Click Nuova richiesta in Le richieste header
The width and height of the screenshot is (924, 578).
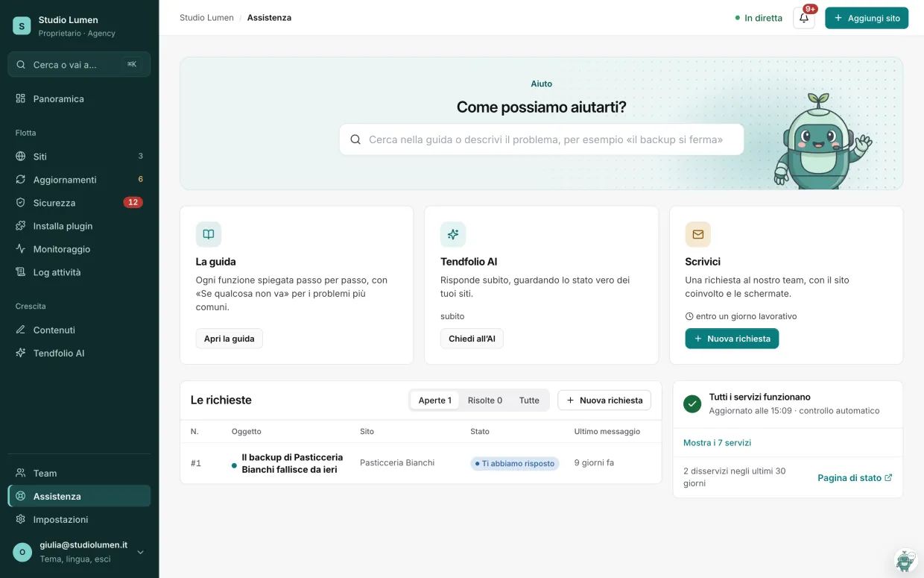click(604, 400)
